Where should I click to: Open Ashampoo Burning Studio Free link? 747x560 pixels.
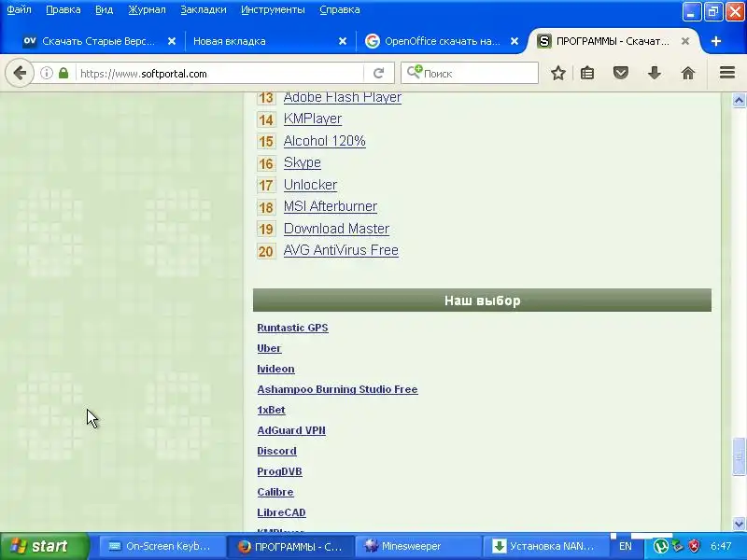point(337,389)
